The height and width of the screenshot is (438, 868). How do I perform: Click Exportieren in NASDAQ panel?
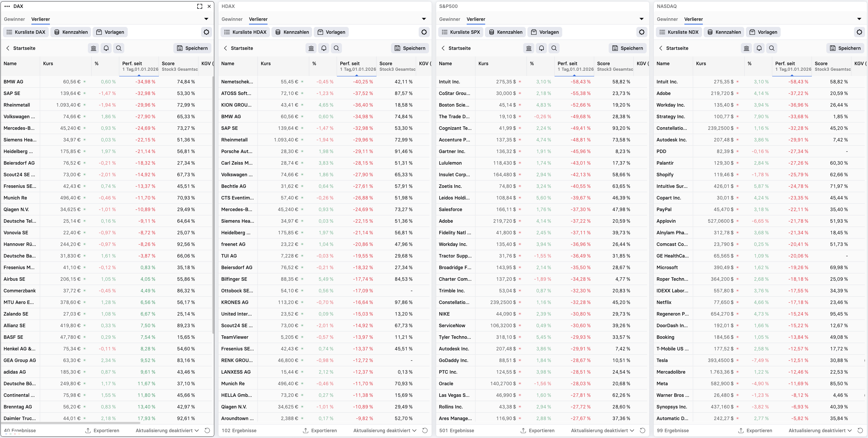click(755, 430)
